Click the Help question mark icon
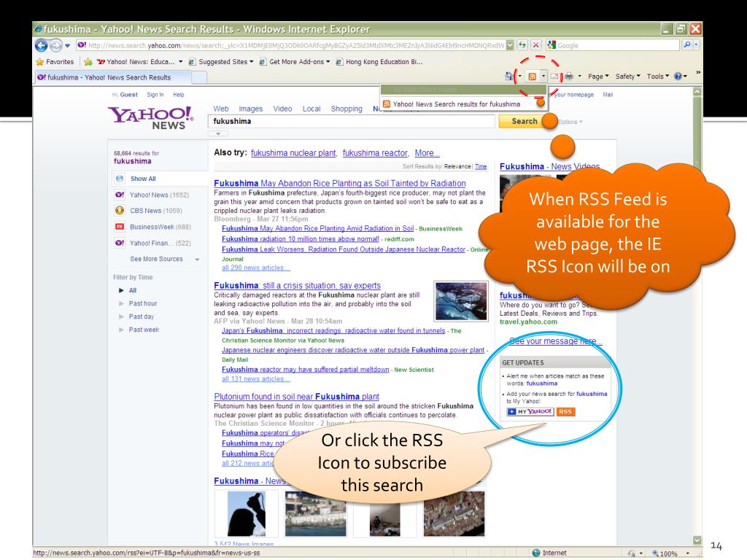Image resolution: width=747 pixels, height=560 pixels. tap(678, 76)
